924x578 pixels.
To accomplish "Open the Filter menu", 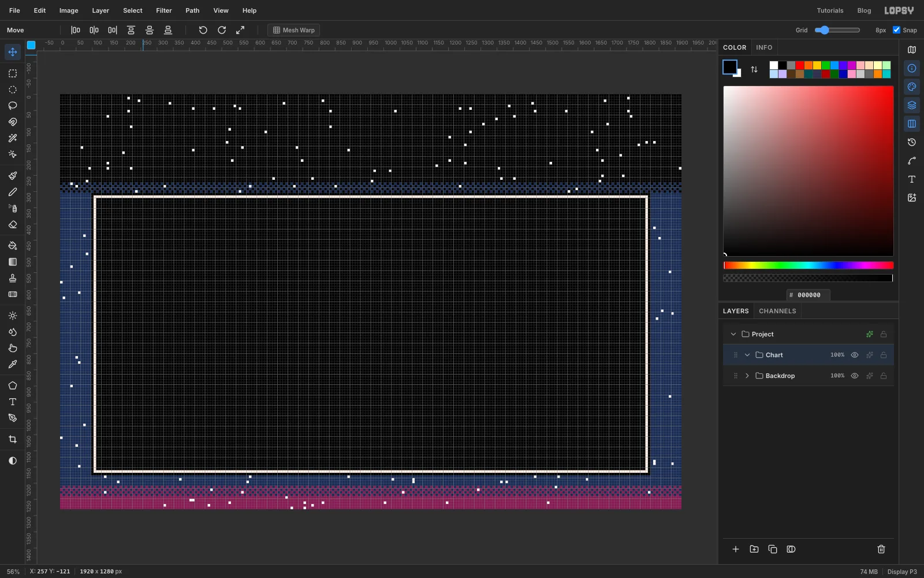I will pyautogui.click(x=164, y=10).
